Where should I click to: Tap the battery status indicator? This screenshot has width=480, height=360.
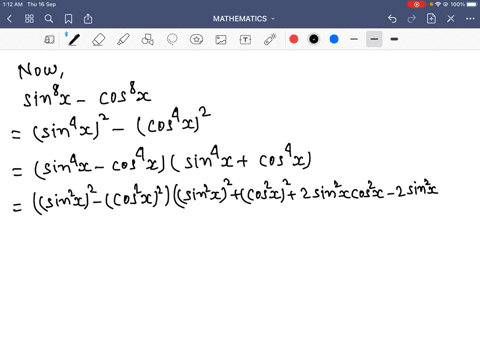click(x=472, y=4)
